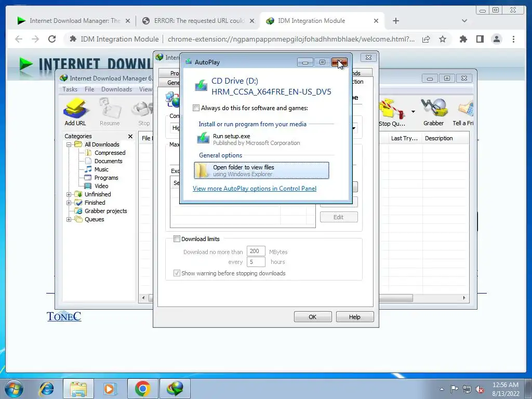Screen dimensions: 532x399
Task: Select Grabber projects in the tree
Action: [105, 211]
